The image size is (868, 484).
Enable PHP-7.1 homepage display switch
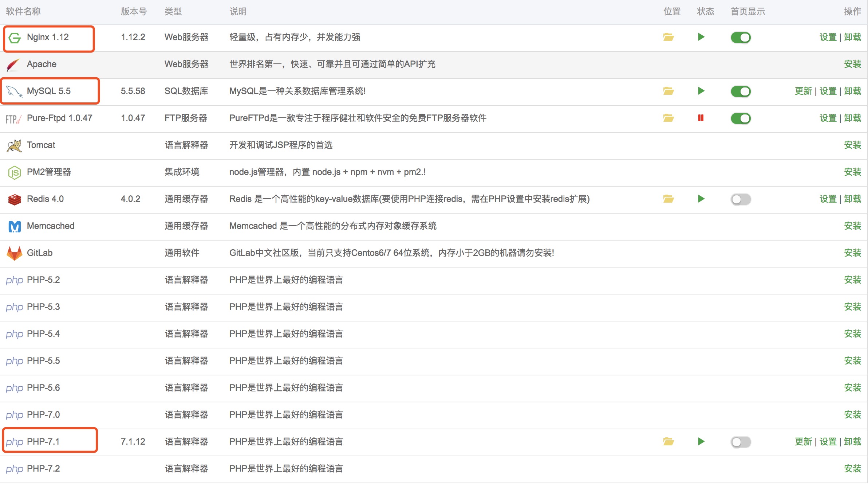point(741,442)
